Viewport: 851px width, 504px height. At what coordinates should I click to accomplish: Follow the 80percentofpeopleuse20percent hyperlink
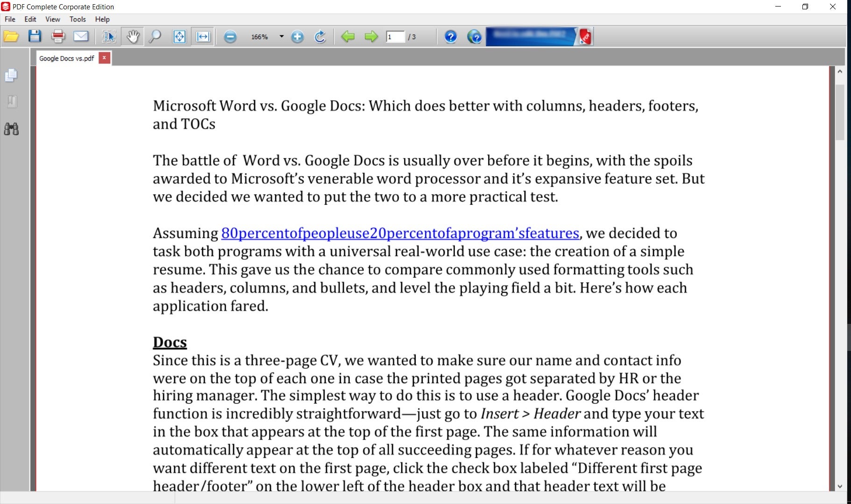[400, 233]
